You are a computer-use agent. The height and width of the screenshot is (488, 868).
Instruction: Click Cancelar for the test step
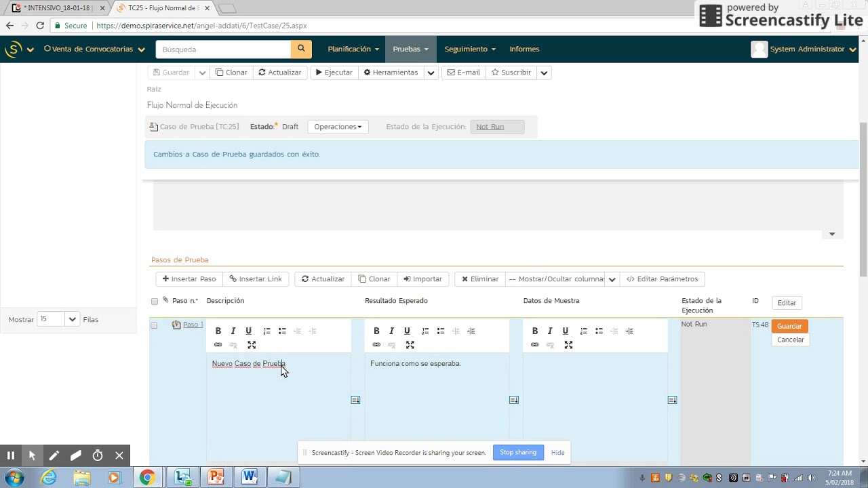pyautogui.click(x=790, y=340)
